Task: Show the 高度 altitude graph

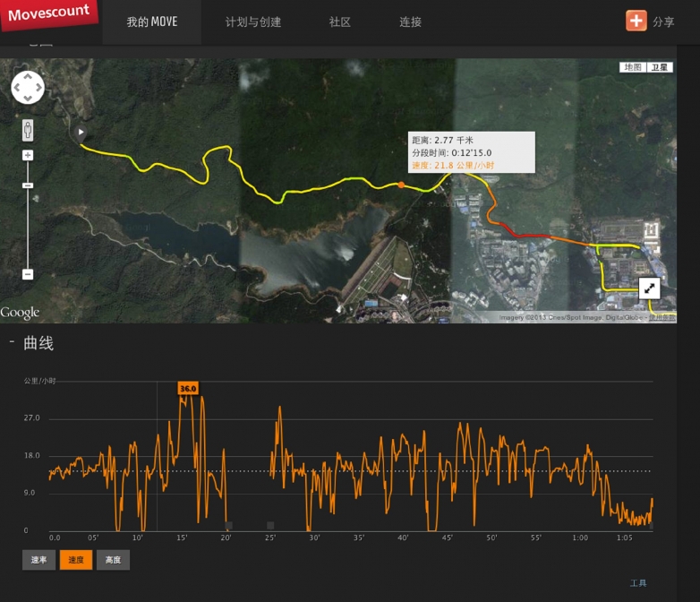Action: pyautogui.click(x=113, y=560)
